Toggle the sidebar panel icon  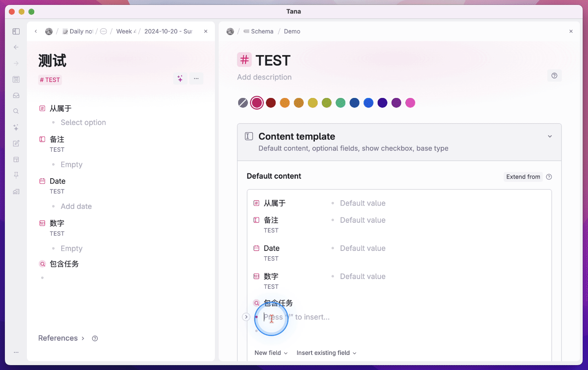[x=16, y=31]
